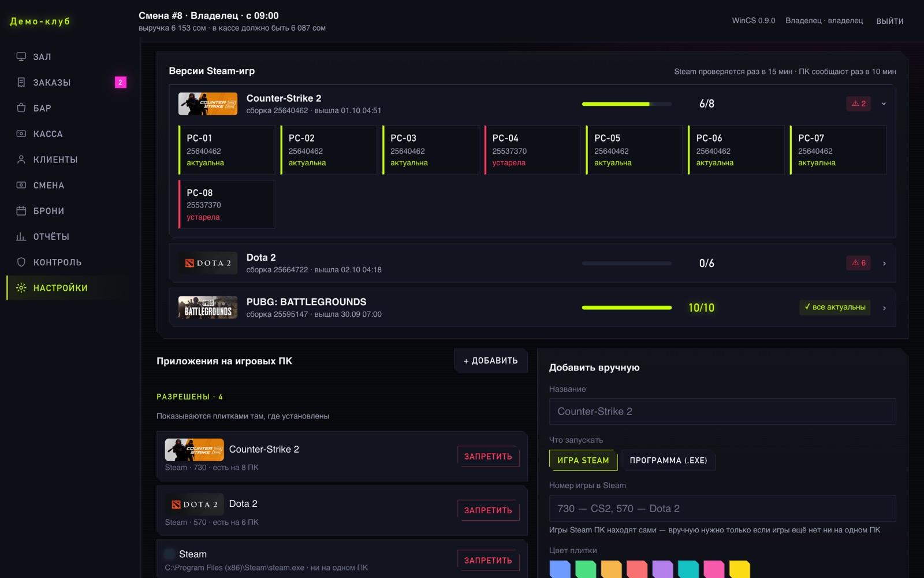Click the calendar icon next to БРОНИ
The image size is (924, 578).
pyautogui.click(x=21, y=211)
